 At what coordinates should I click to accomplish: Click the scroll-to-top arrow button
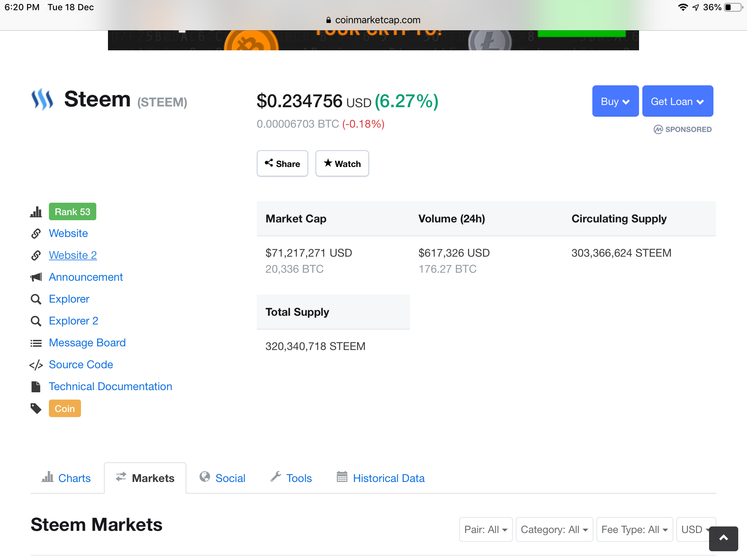(723, 538)
